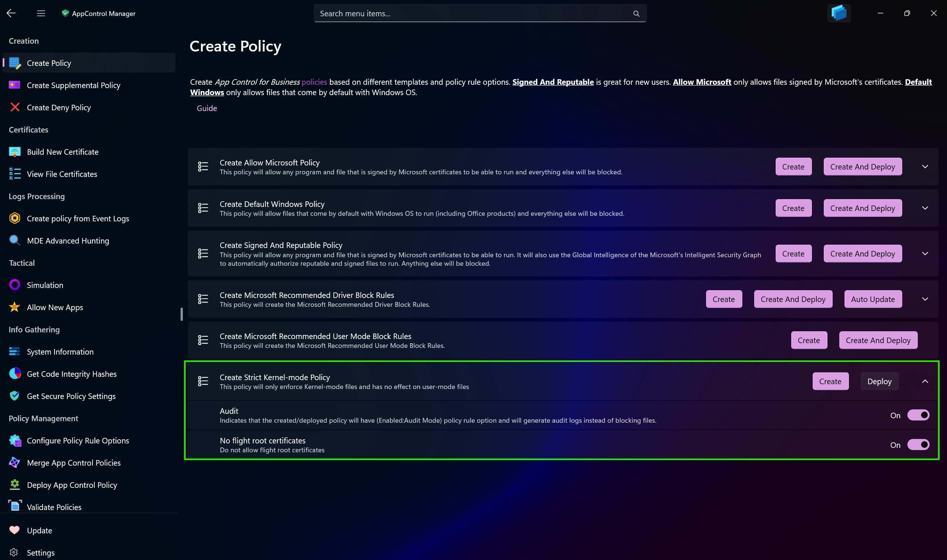Click Create And Deploy for User Mode Block Rules

[x=878, y=340]
